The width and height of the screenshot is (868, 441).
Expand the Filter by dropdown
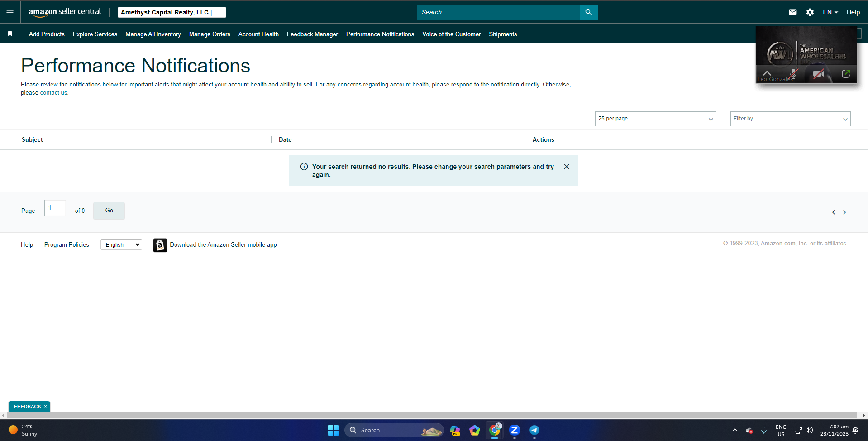[790, 119]
